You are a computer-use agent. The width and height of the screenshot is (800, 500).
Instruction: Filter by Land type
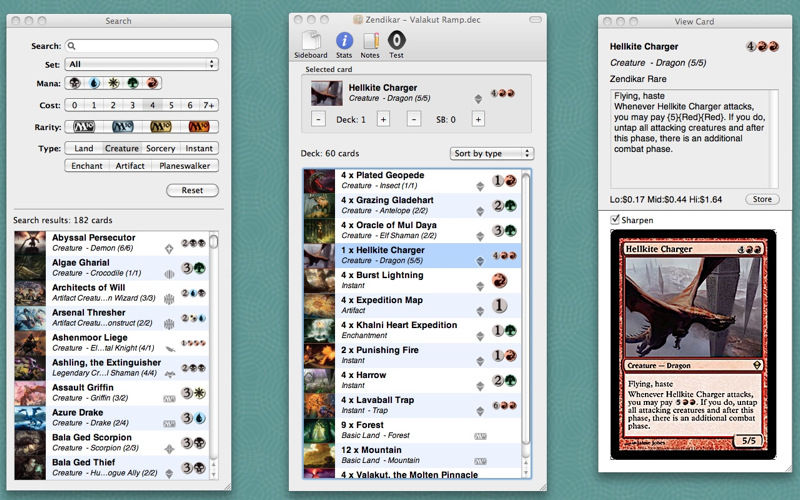84,148
